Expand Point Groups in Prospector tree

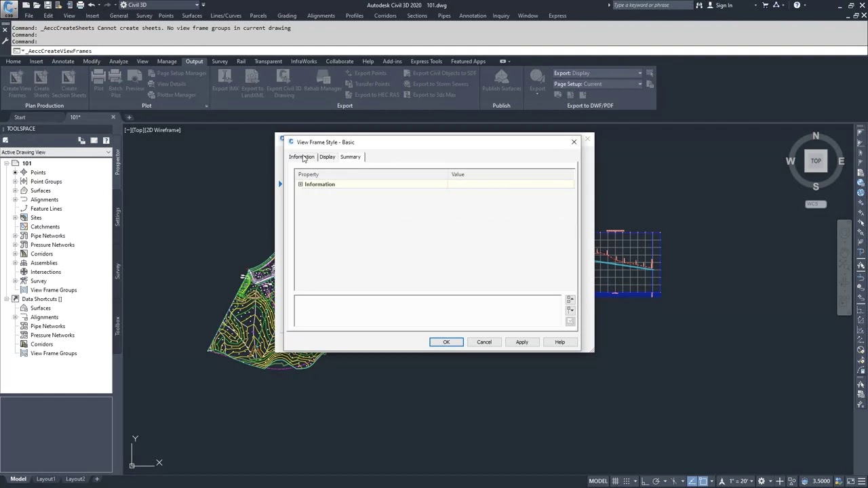15,182
